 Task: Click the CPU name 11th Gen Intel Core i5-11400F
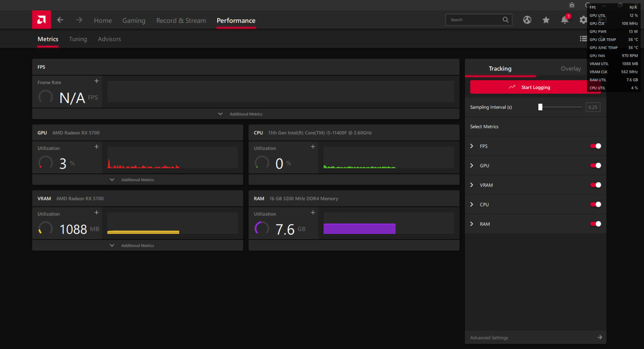(x=320, y=133)
